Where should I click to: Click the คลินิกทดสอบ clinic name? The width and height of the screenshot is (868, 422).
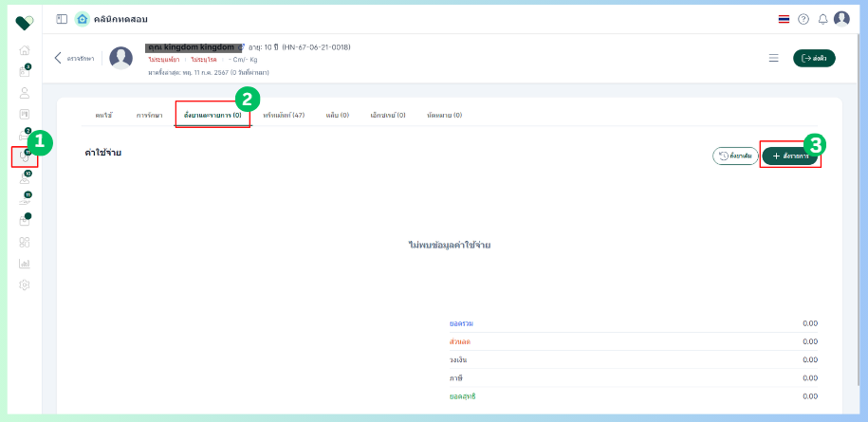121,19
